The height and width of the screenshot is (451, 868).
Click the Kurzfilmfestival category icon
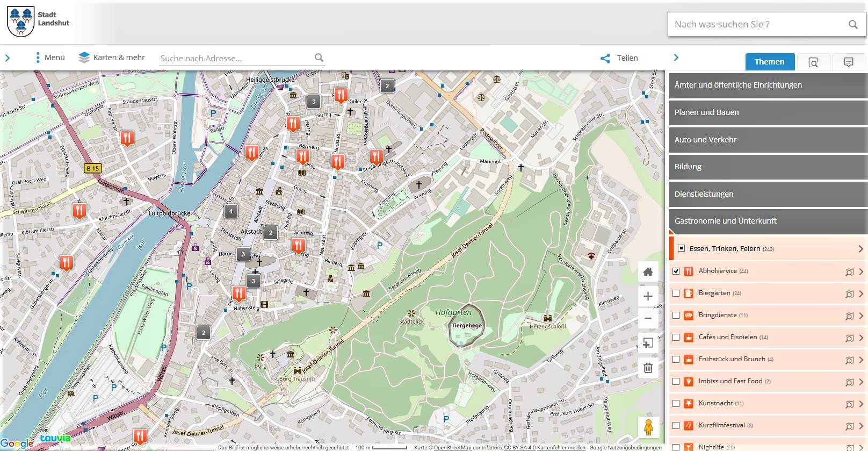(689, 426)
